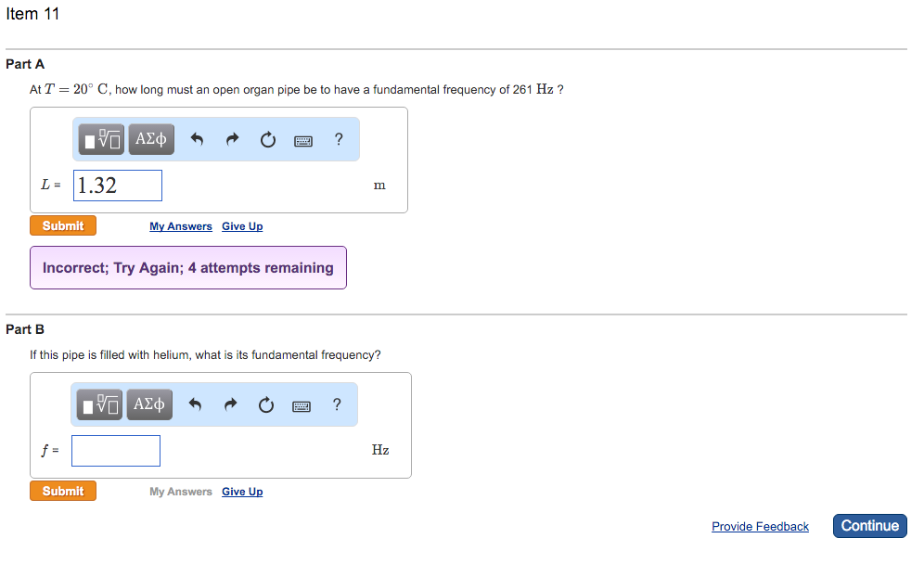The image size is (924, 564).
Task: Redo edit in Part B toolbar
Action: coord(232,405)
